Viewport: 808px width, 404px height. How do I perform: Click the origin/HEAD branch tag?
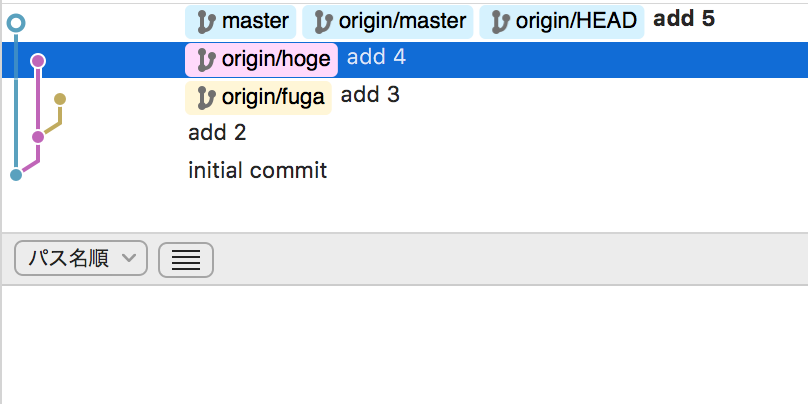(x=562, y=22)
